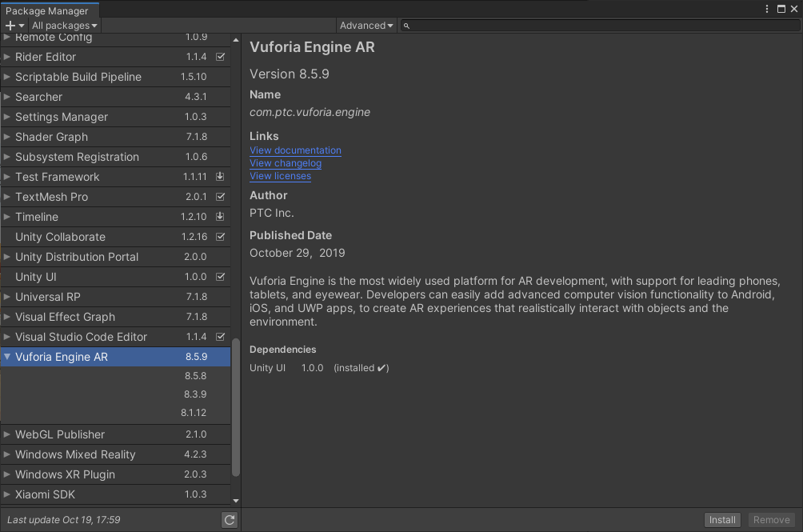Click the add package plus icon

pyautogui.click(x=10, y=26)
